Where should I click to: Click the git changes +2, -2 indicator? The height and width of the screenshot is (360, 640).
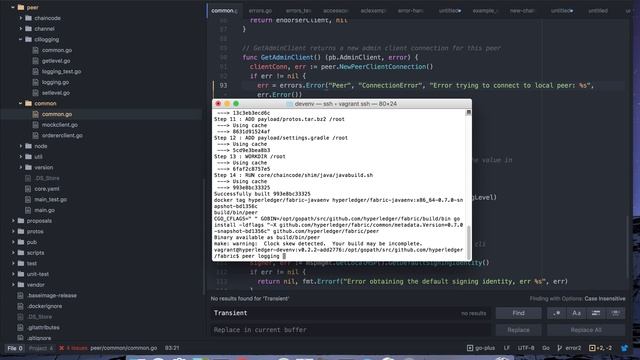point(600,348)
